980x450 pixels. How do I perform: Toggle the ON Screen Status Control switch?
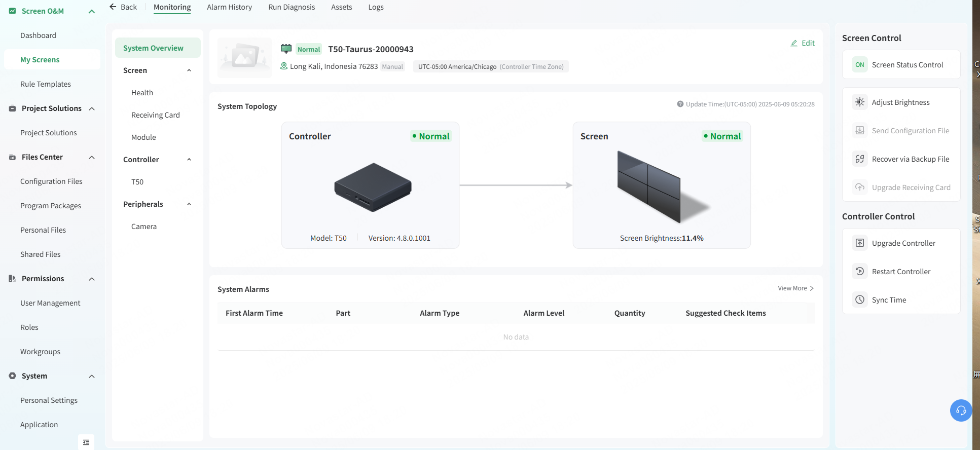point(860,64)
